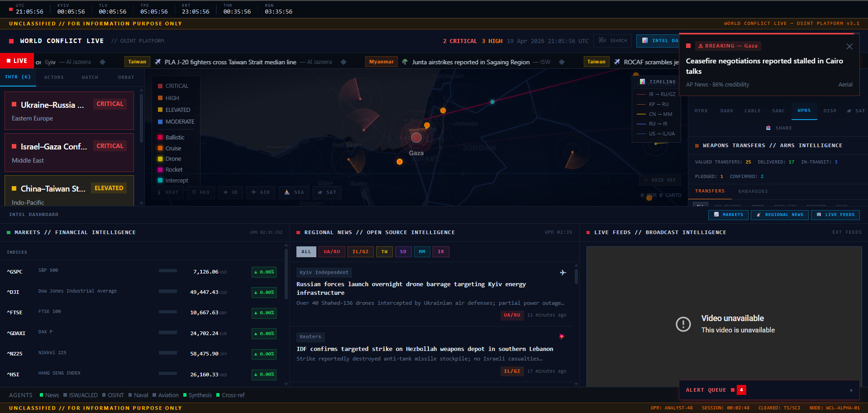Click the aircraft icon beside Kyiv Independent headline
868x413 pixels.
click(563, 273)
